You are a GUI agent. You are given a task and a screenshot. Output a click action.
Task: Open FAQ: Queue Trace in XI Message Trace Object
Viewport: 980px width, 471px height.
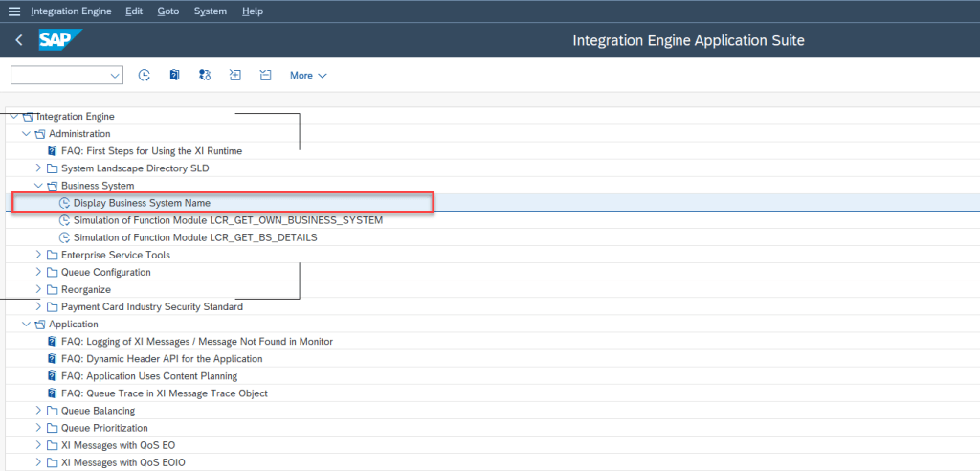click(x=164, y=393)
